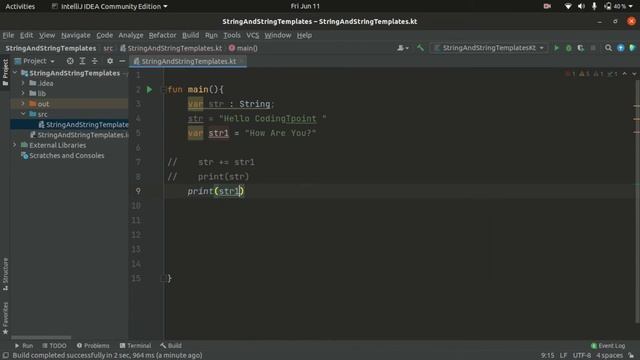
Task: Open tool windows quick access in status bar
Action: tap(6, 356)
